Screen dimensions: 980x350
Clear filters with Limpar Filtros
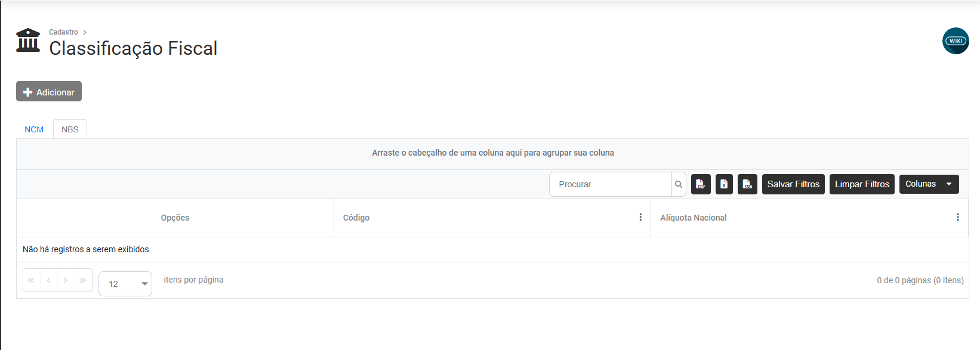[862, 184]
